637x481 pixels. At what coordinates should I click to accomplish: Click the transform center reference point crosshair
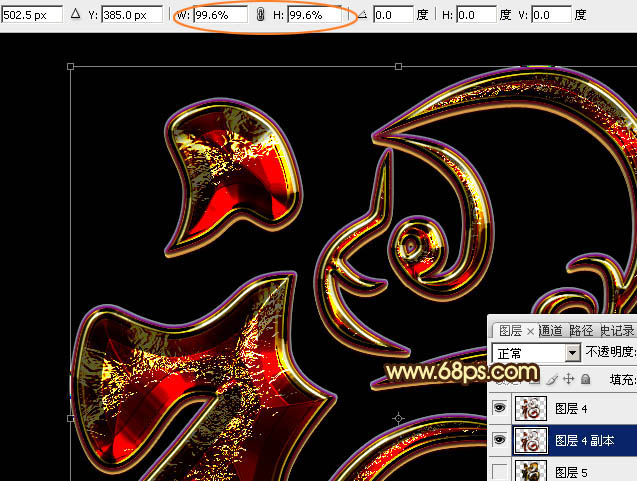[399, 418]
